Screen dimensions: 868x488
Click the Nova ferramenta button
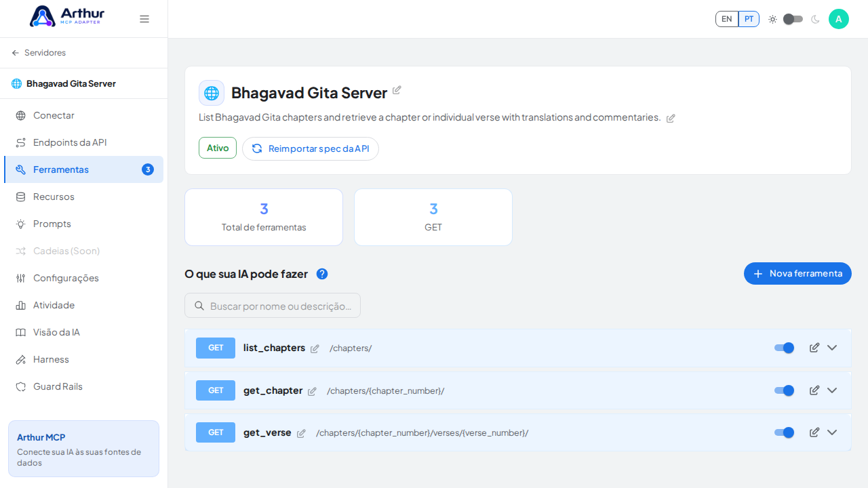[797, 273]
